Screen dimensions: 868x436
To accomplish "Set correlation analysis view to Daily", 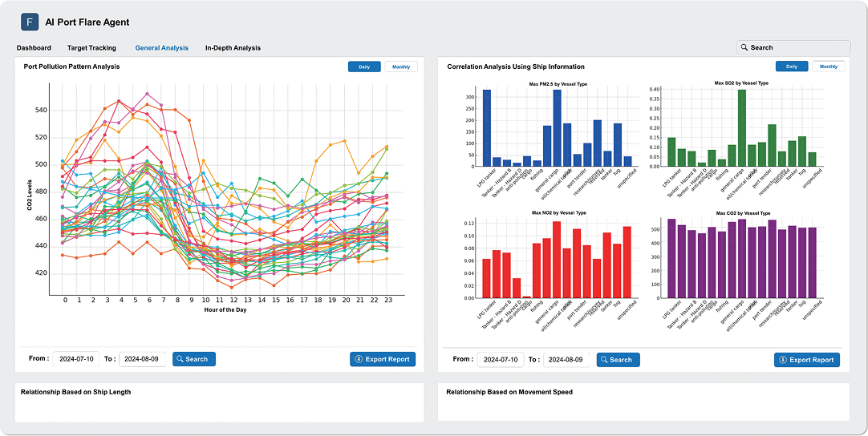I will [792, 67].
